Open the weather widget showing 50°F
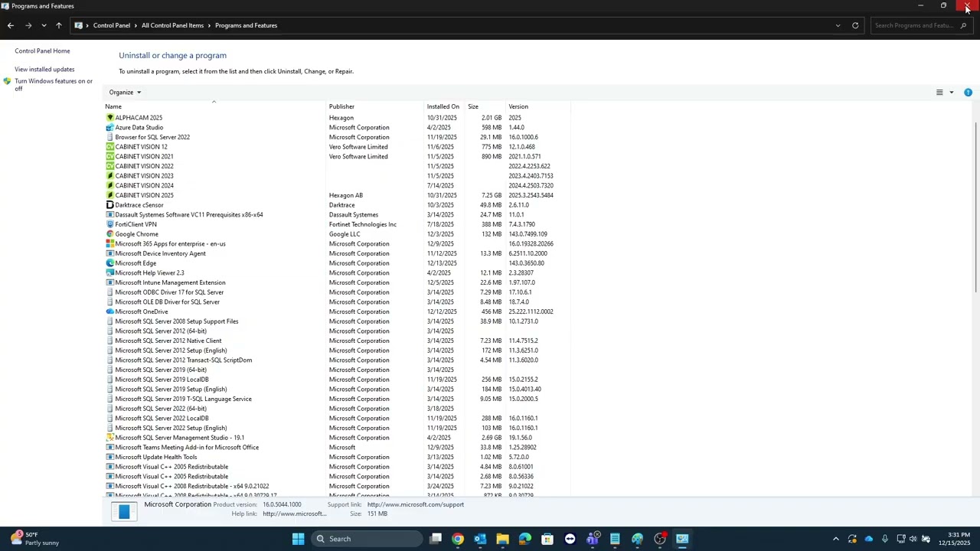 point(34,539)
